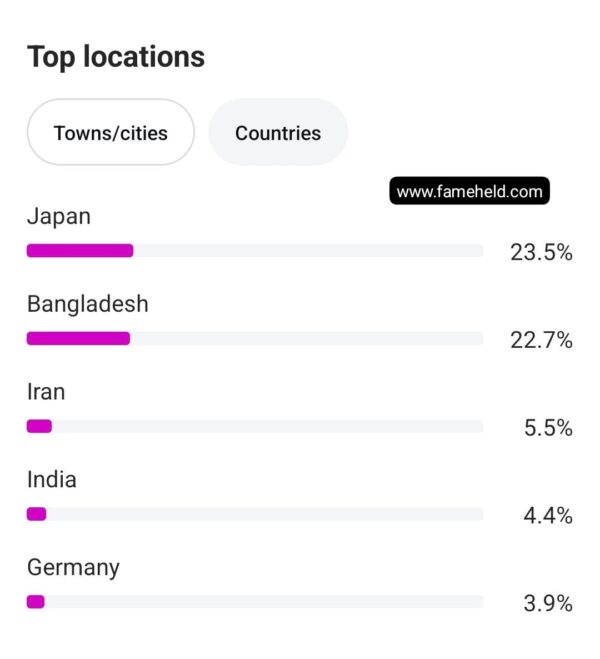
Task: Select the Bangladesh magenta progress bar
Action: pos(78,338)
